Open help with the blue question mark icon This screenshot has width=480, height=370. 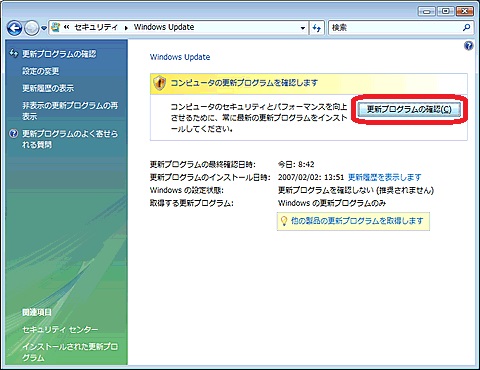click(468, 46)
